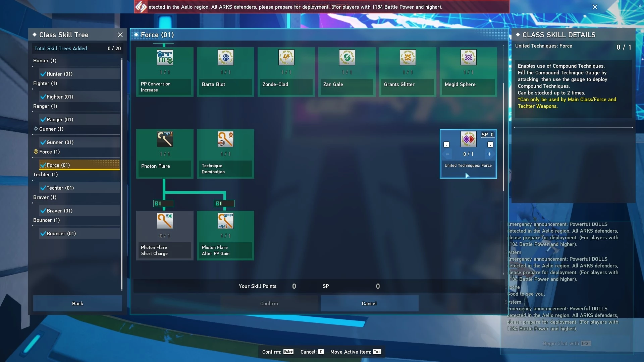644x362 pixels.
Task: Decrease United Techniques: Force skill level
Action: tap(447, 154)
